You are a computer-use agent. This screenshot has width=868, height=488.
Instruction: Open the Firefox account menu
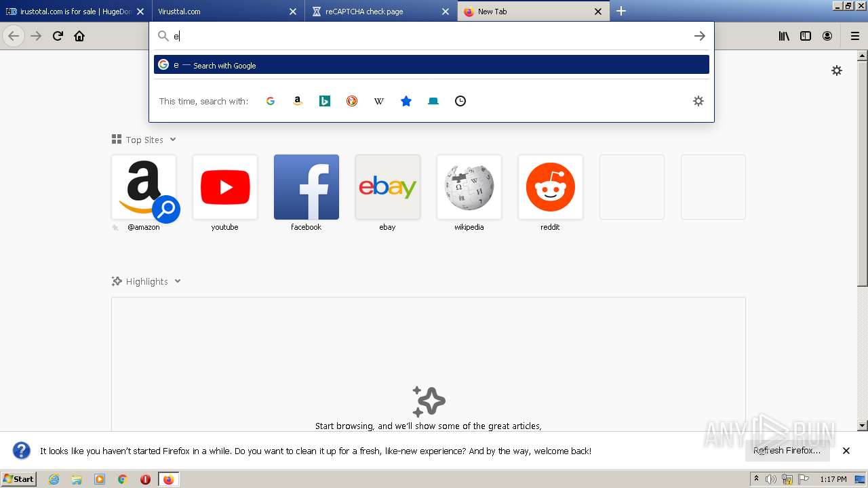point(827,36)
